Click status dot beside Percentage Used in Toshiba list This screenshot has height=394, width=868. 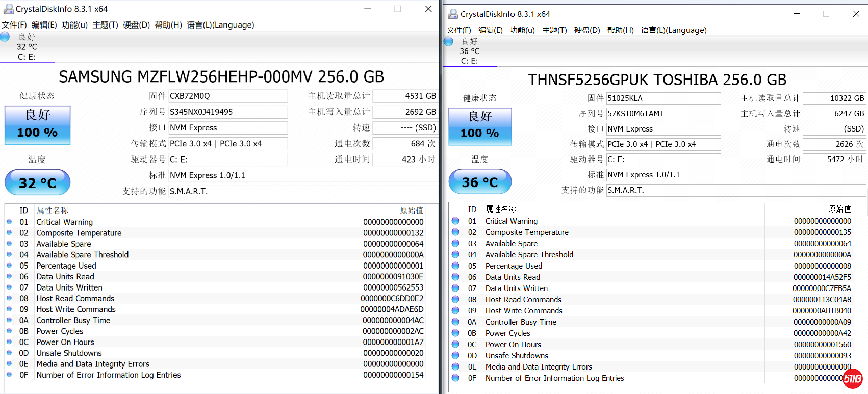[455, 266]
